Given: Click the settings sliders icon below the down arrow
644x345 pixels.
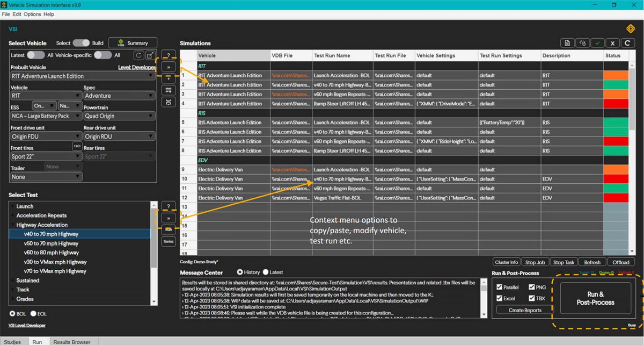Looking at the screenshot, I should [169, 90].
